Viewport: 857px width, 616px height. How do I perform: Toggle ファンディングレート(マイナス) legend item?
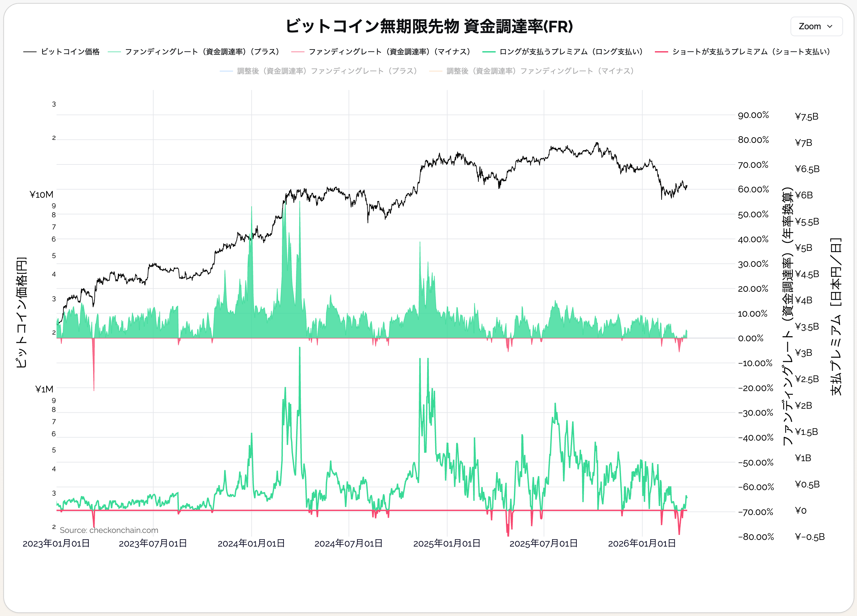pos(389,52)
